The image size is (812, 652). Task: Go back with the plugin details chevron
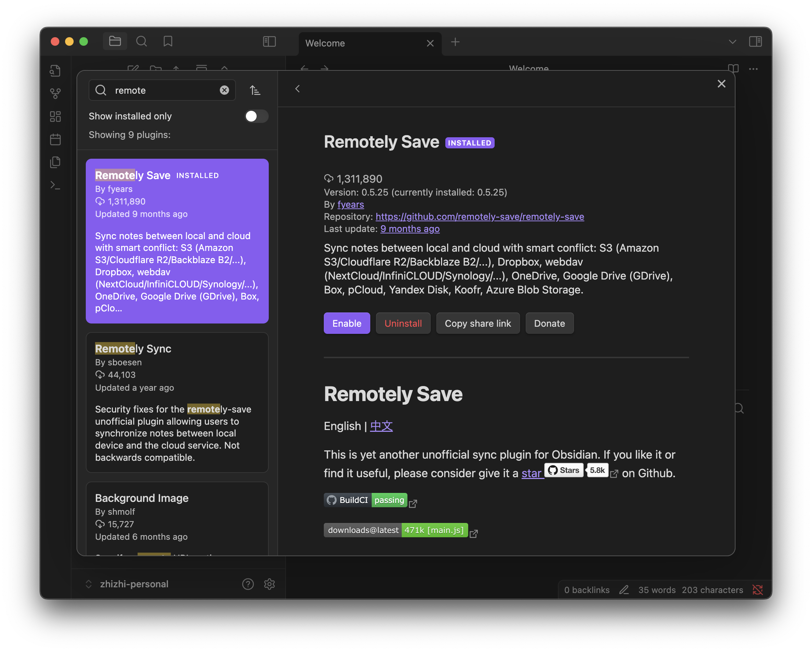[298, 89]
